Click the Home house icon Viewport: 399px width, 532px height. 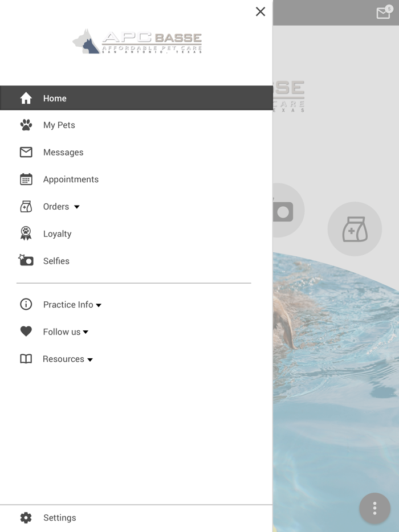[x=26, y=98]
